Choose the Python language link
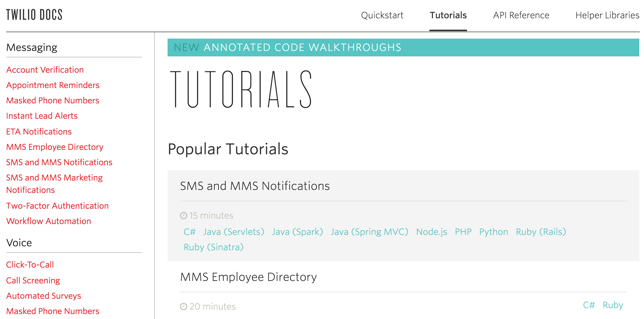 tap(494, 232)
